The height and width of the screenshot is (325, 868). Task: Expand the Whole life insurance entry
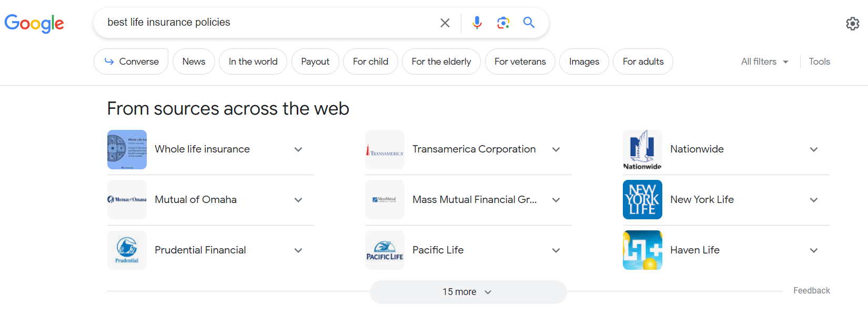(298, 149)
